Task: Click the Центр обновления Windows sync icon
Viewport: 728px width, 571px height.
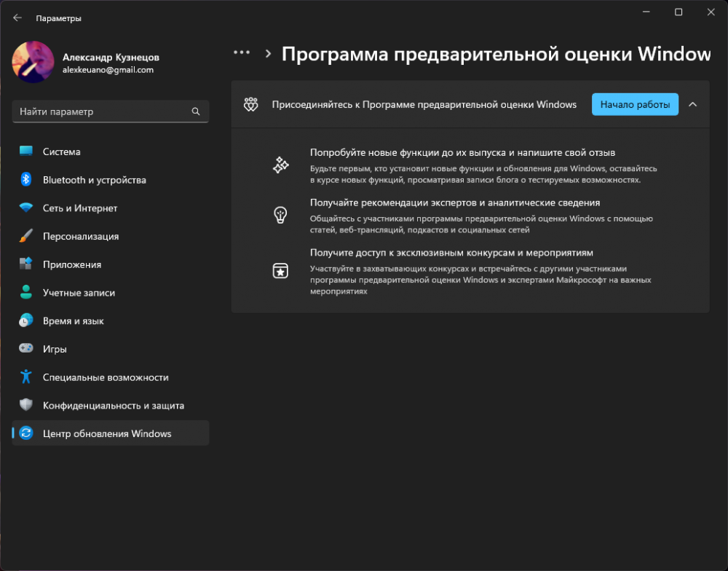Action: pos(26,433)
